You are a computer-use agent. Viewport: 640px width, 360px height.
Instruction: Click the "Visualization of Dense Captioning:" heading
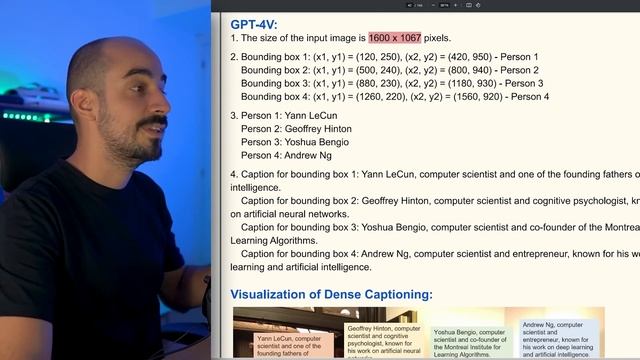click(x=331, y=294)
